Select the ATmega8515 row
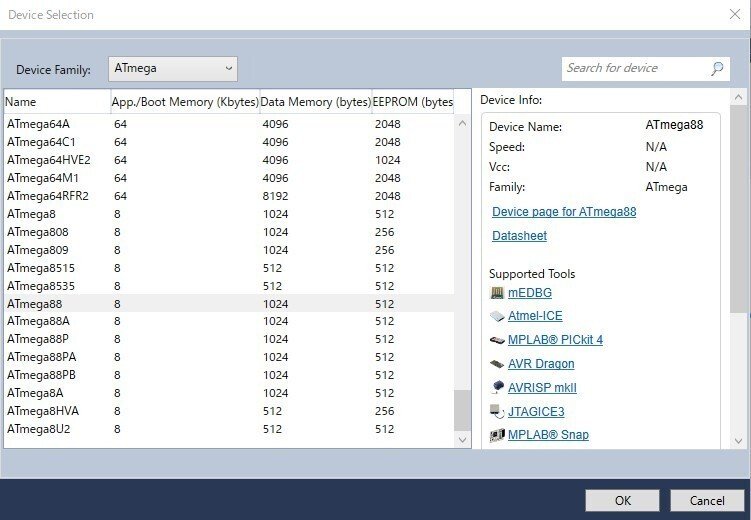Viewport: 751px width, 520px height. (229, 268)
